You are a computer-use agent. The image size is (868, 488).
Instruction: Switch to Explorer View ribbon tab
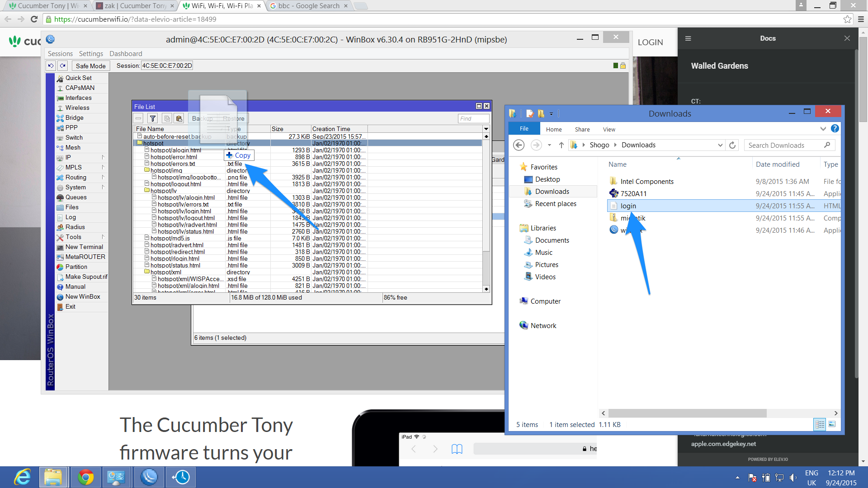(609, 129)
